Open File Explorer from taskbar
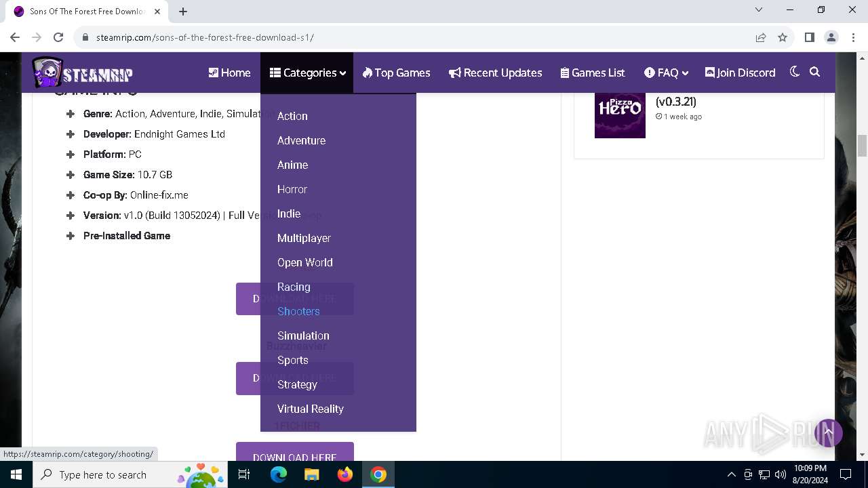 click(311, 474)
